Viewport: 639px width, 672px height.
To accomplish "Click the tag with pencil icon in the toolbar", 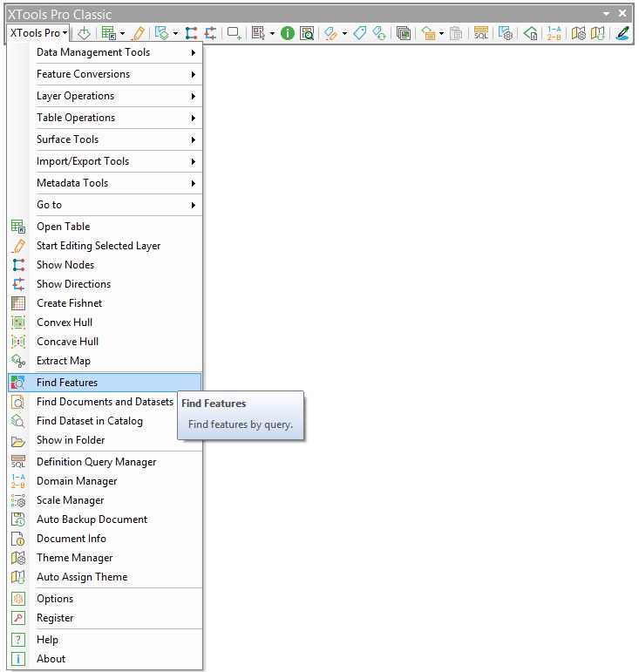I will tap(331, 33).
